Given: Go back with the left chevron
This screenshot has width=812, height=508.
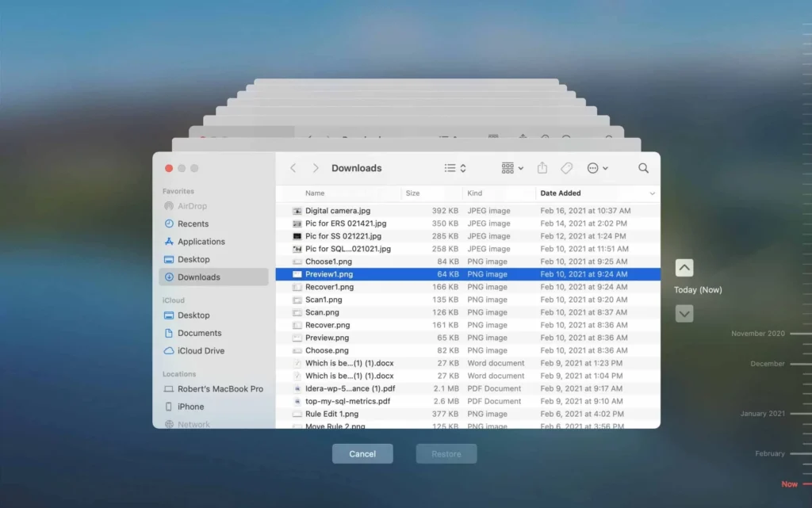Looking at the screenshot, I should point(293,168).
